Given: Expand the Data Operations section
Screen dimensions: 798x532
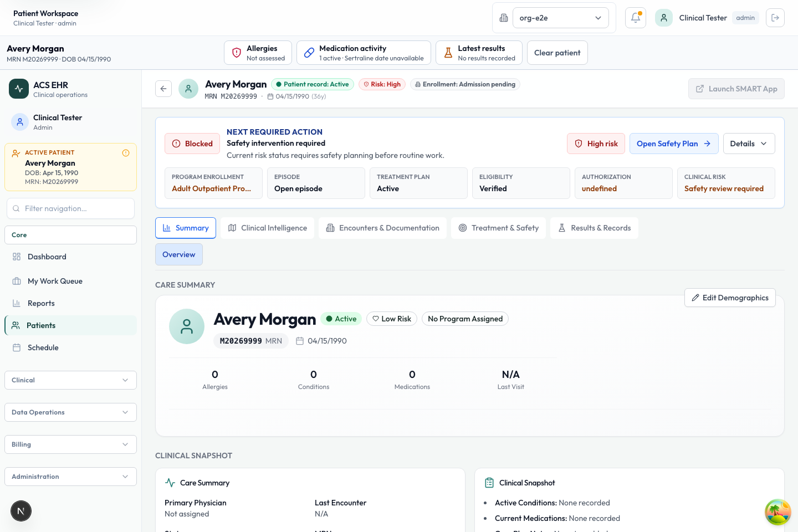Looking at the screenshot, I should click(x=70, y=412).
